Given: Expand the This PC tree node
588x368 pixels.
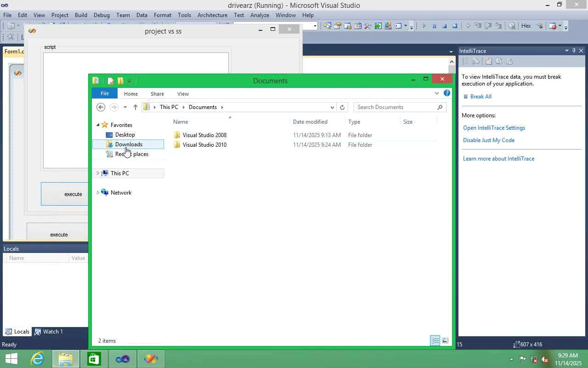Looking at the screenshot, I should click(x=98, y=173).
